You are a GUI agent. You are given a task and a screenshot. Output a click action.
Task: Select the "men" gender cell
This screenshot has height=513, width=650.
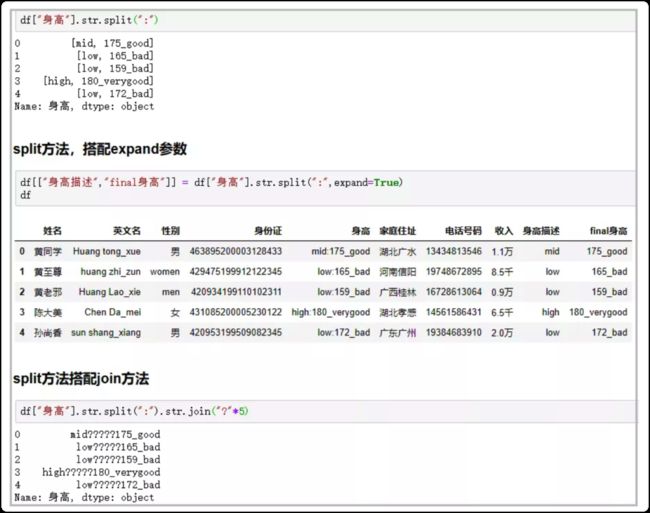[x=171, y=292]
